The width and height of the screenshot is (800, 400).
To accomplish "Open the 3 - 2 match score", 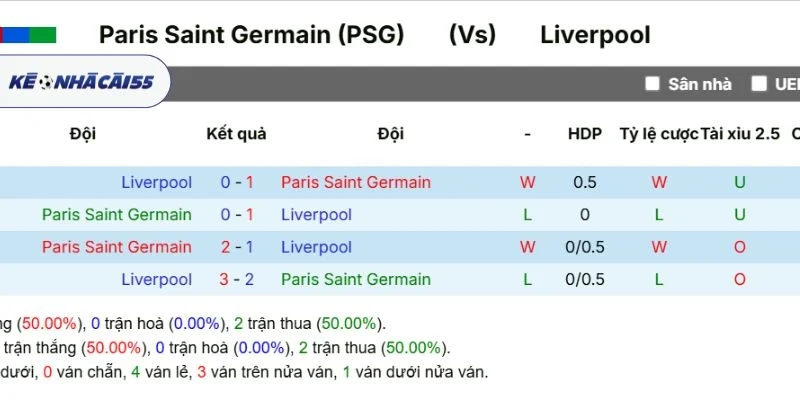I will click(x=237, y=280).
